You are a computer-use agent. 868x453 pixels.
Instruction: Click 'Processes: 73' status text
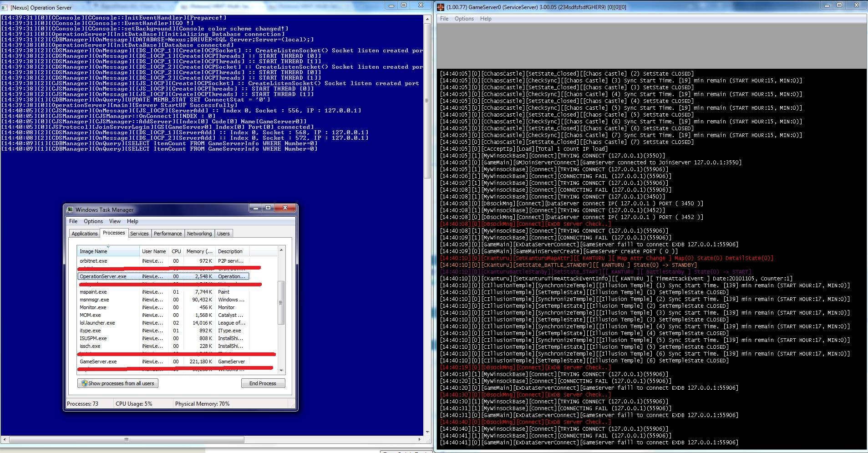pos(82,404)
